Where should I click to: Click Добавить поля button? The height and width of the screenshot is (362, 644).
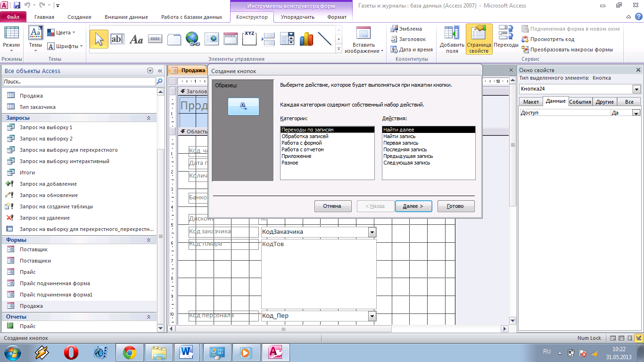(x=452, y=39)
